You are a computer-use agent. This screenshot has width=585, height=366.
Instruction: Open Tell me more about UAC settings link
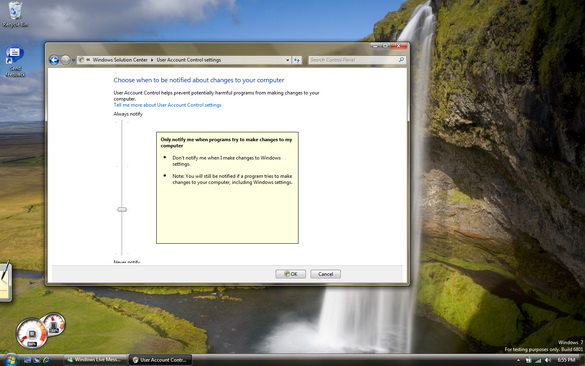168,105
